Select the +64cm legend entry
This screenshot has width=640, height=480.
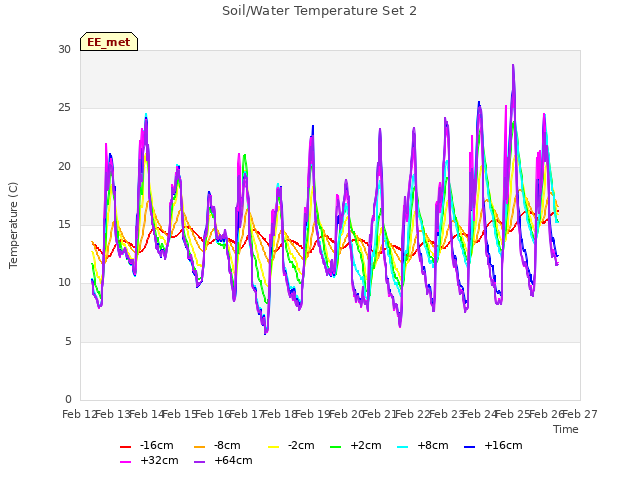coord(223,460)
